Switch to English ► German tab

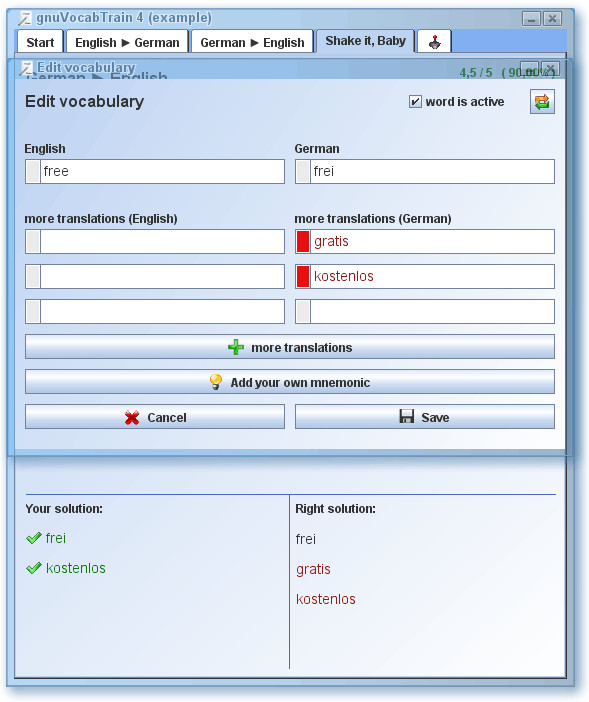pos(127,42)
